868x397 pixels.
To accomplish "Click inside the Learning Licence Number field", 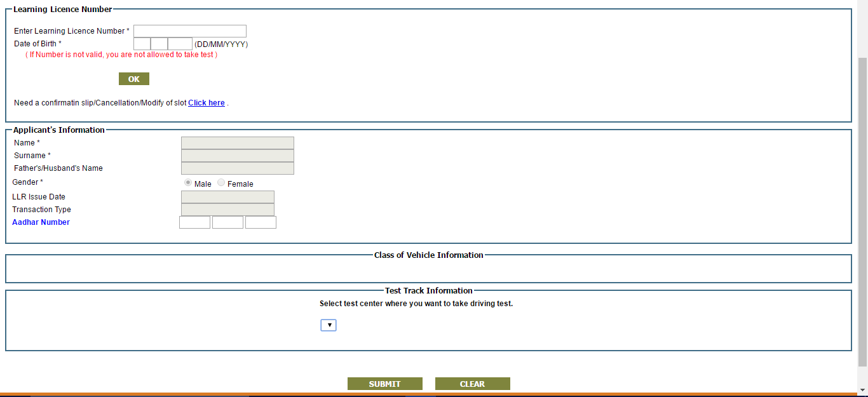I will point(189,30).
